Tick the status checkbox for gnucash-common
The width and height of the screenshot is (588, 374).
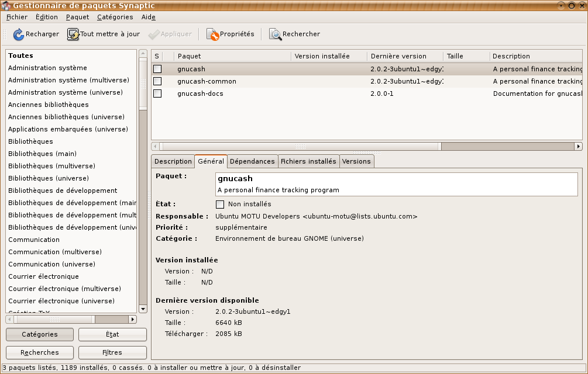(x=157, y=81)
